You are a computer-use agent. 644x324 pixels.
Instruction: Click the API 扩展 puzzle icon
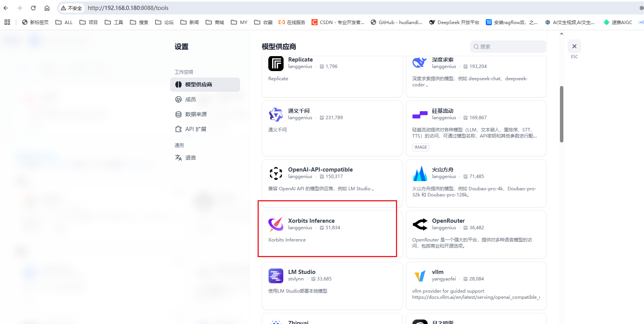point(178,129)
